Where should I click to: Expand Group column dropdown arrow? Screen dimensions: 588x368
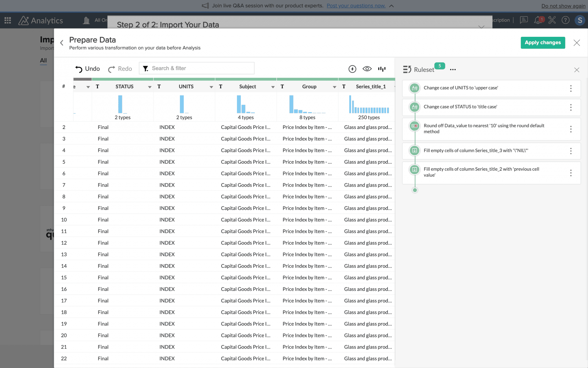coord(334,87)
